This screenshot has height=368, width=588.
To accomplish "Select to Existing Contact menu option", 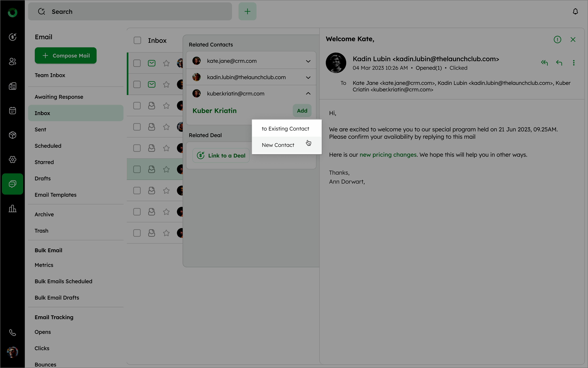I will (x=285, y=129).
